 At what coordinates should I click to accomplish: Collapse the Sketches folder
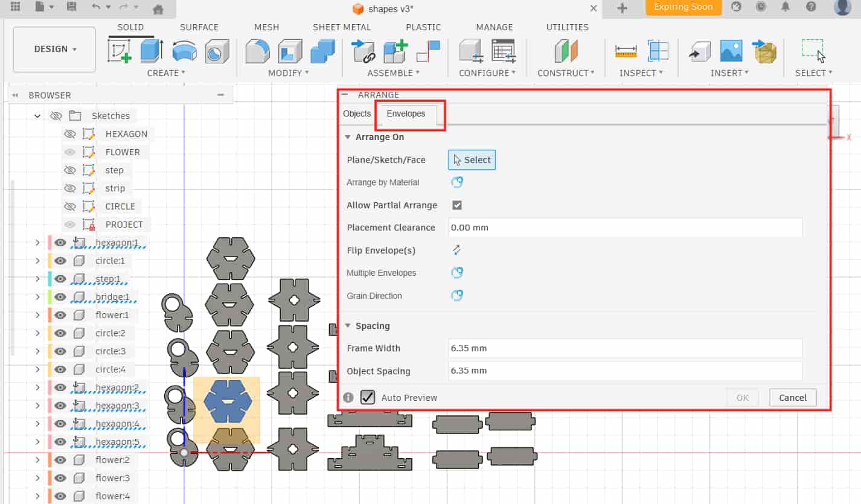(37, 116)
